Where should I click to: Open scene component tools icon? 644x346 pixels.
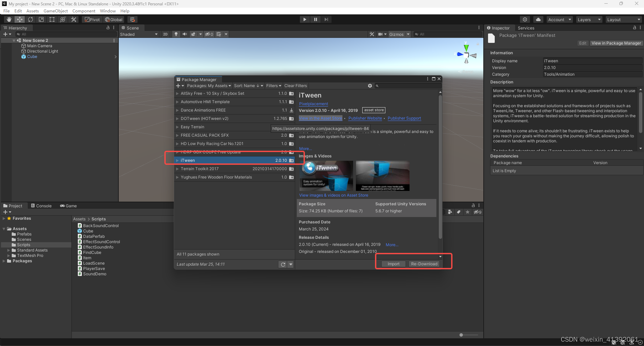click(x=372, y=34)
